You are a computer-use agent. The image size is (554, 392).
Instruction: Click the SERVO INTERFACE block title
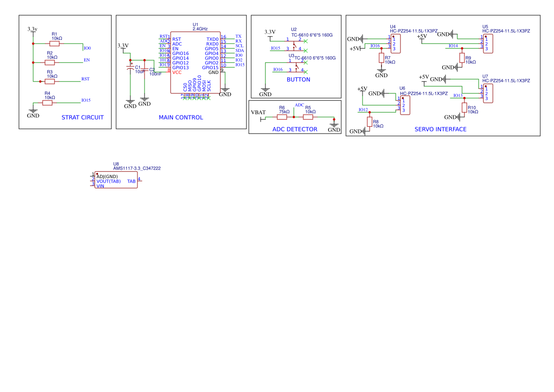tap(441, 130)
